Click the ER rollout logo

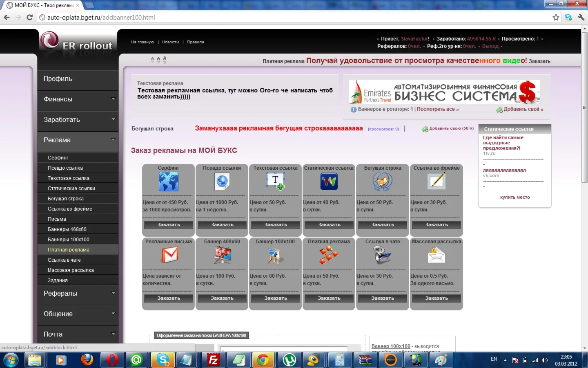coord(77,42)
